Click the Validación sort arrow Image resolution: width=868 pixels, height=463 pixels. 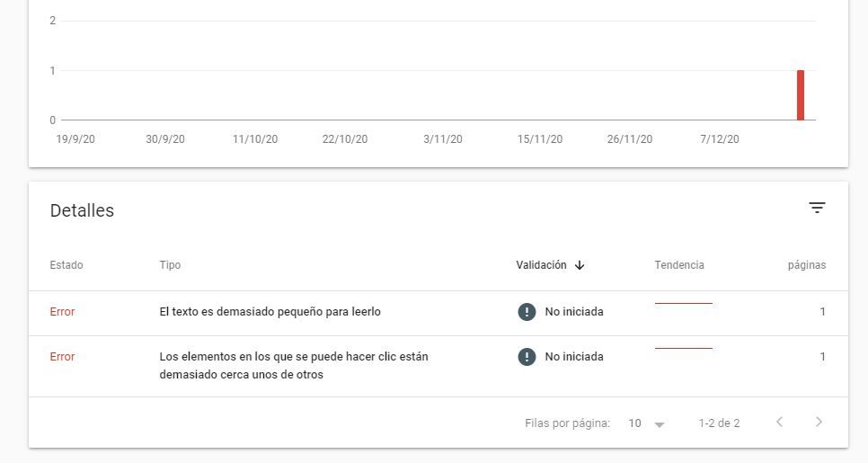coord(580,265)
